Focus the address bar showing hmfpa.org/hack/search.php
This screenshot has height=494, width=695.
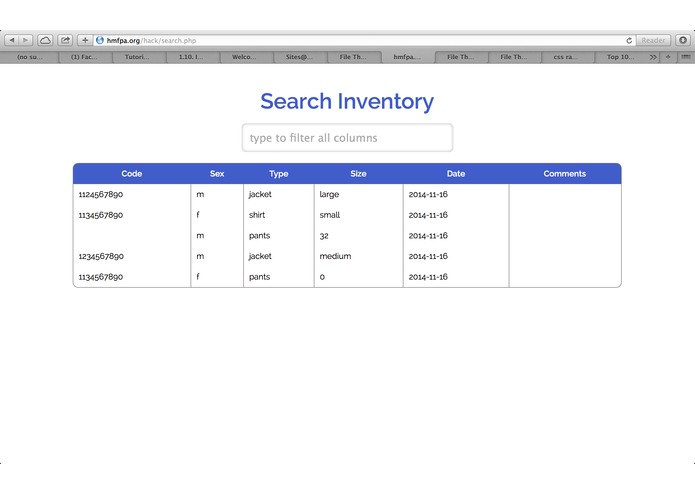pos(363,40)
